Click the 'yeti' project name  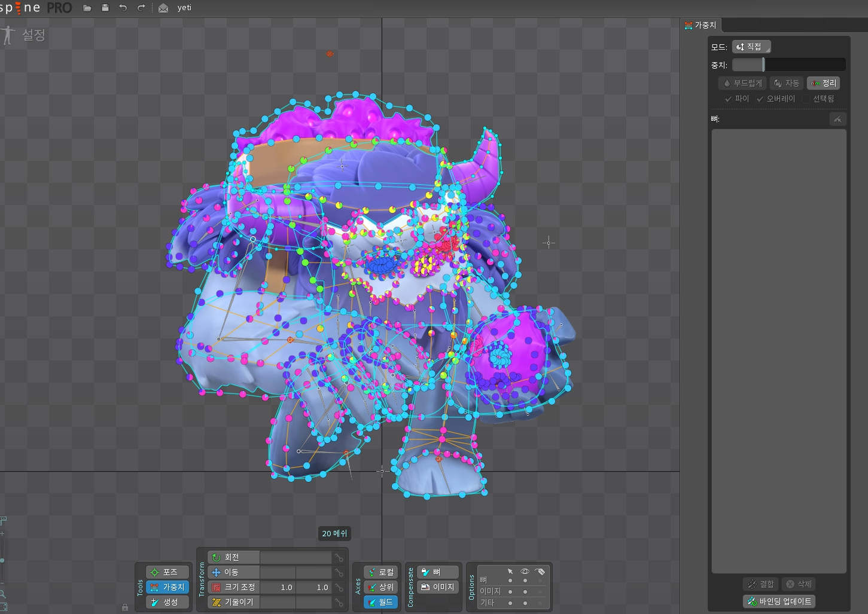click(x=184, y=8)
